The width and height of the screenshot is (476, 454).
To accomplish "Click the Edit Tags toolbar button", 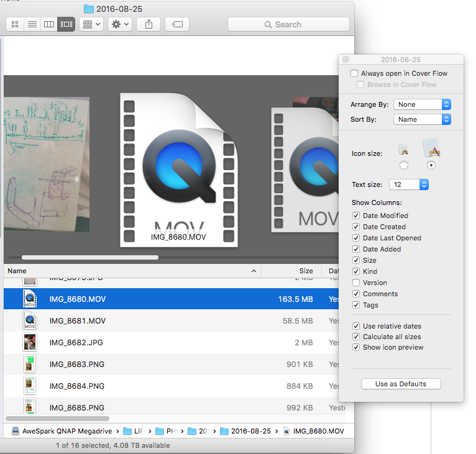I will tap(177, 24).
